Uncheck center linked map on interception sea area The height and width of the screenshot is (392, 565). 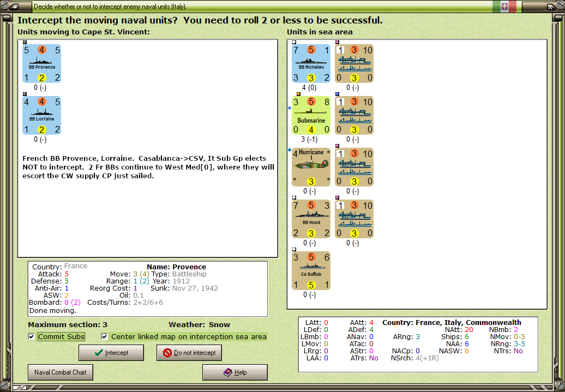click(104, 337)
